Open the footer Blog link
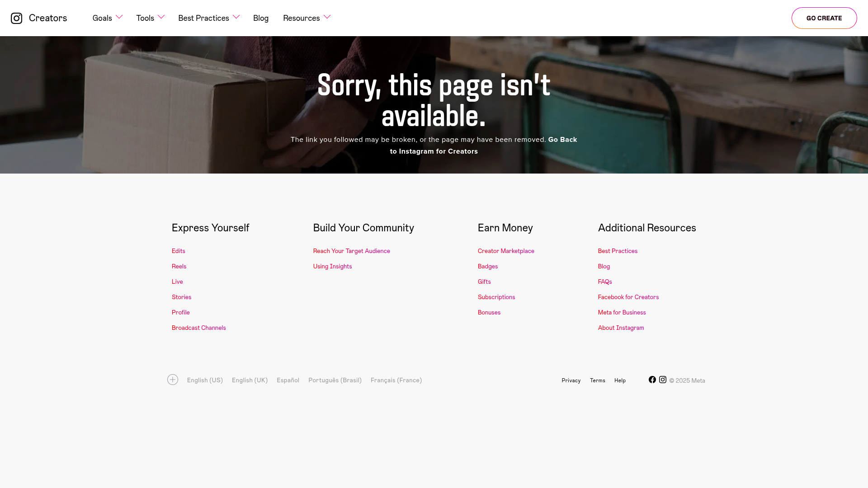868x488 pixels. (604, 266)
